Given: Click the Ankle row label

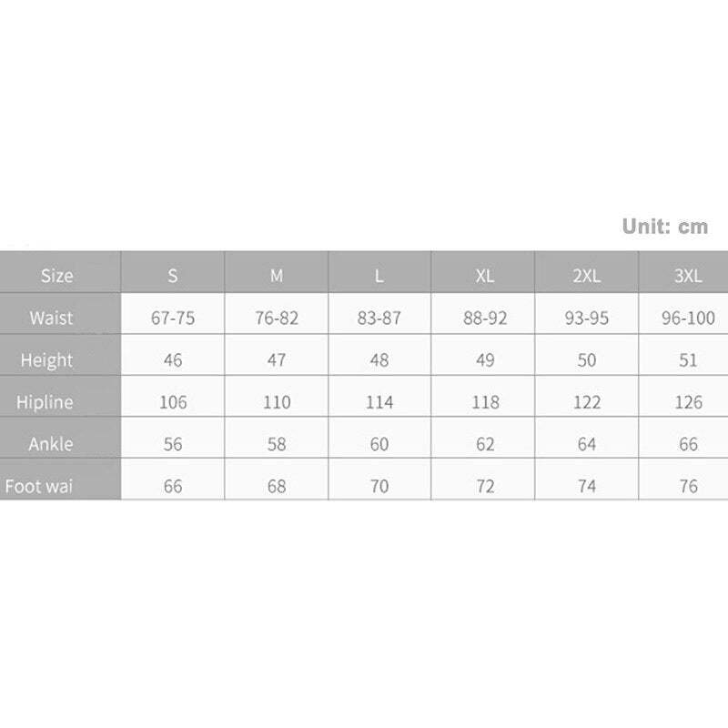Looking at the screenshot, I should (51, 444).
